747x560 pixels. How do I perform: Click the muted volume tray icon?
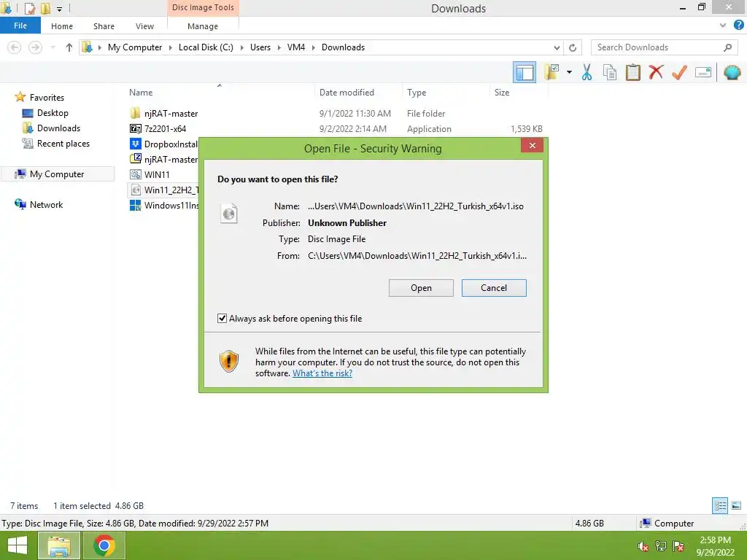(643, 546)
